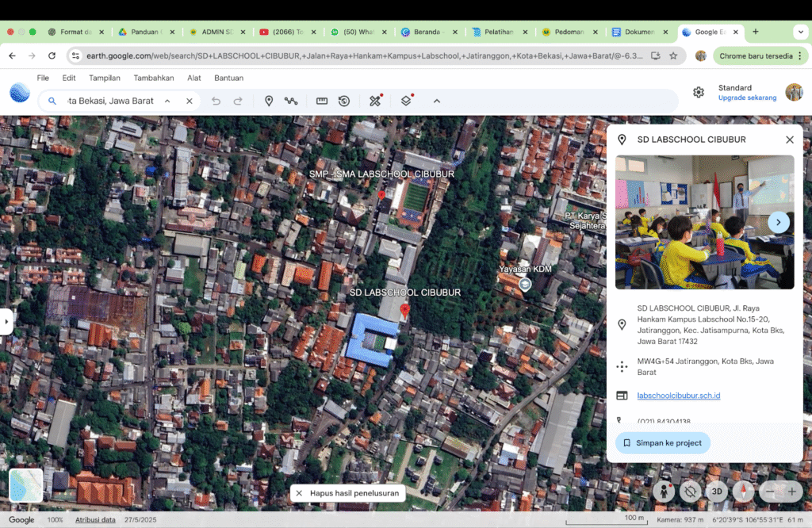The height and width of the screenshot is (528, 812).
Task: Toggle the minimap overview thumbnail
Action: (26, 485)
